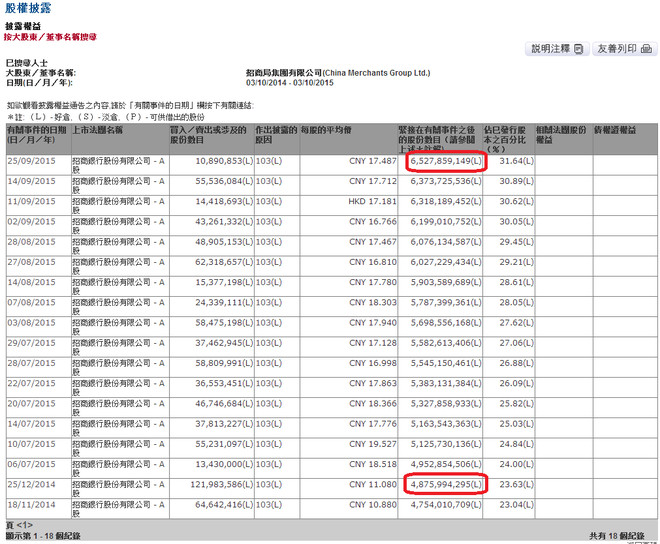Open the 25/12/2014 event date link
The height and width of the screenshot is (544, 660).
point(31,484)
